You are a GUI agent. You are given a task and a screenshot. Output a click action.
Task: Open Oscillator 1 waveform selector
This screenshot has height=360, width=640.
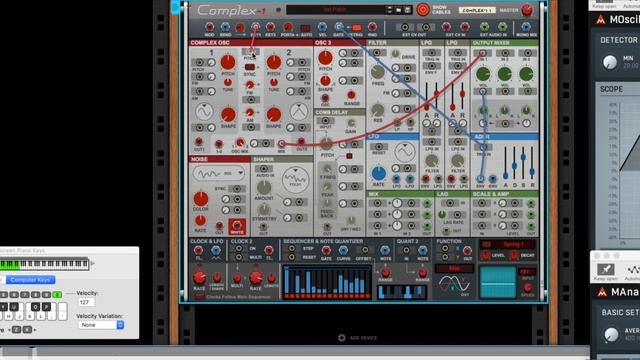click(x=204, y=111)
